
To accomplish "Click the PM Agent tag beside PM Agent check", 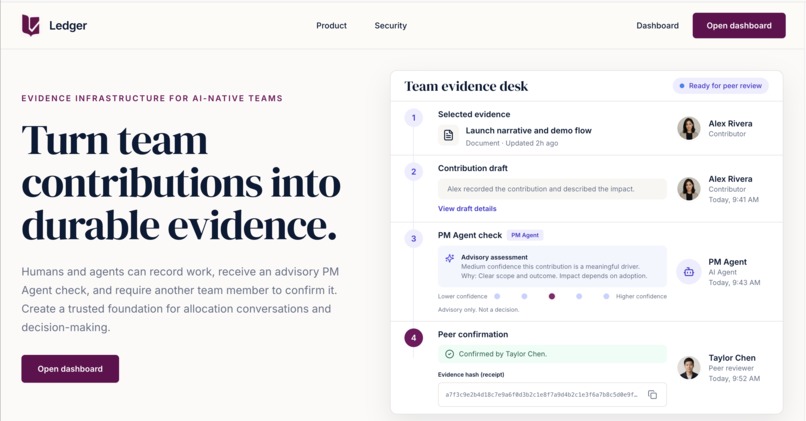I will [525, 235].
